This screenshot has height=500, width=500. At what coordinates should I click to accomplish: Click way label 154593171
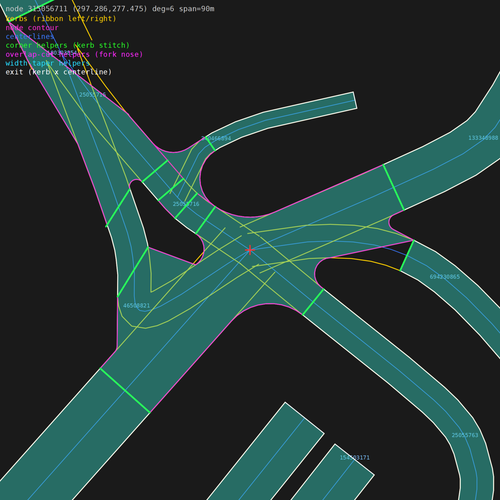pos(355,458)
